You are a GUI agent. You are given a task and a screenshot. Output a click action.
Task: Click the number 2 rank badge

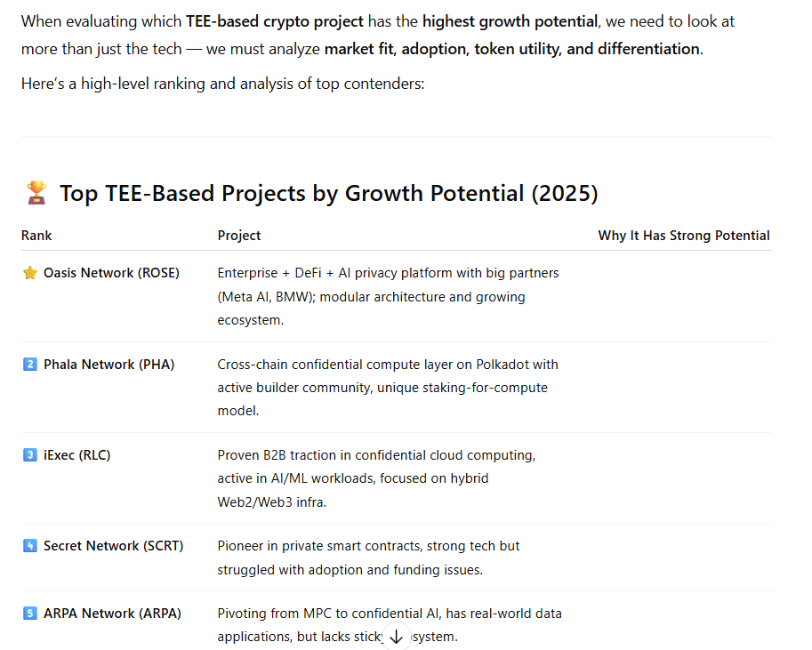(x=30, y=364)
